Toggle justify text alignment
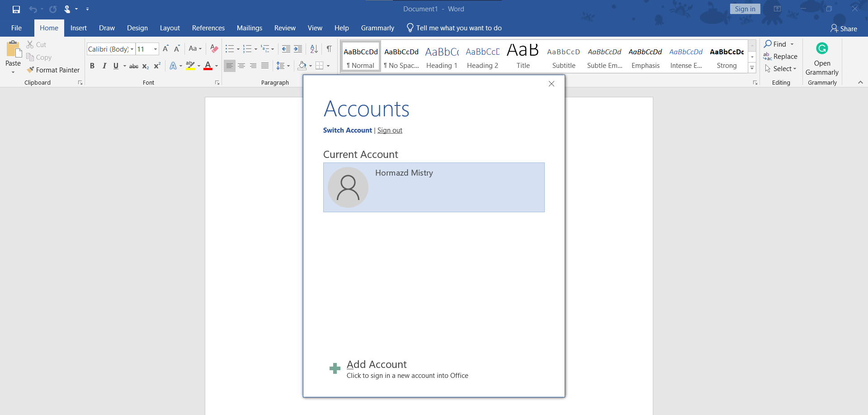This screenshot has width=868, height=415. coord(265,66)
